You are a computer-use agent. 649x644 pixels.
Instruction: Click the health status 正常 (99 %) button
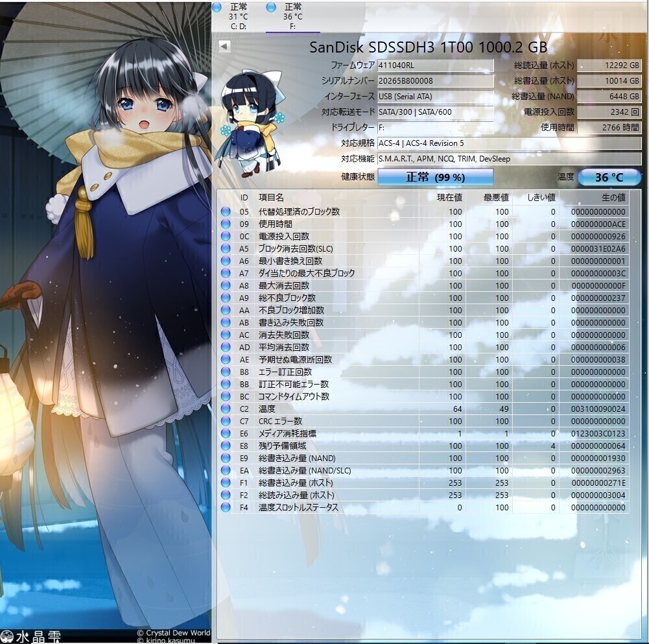(436, 177)
